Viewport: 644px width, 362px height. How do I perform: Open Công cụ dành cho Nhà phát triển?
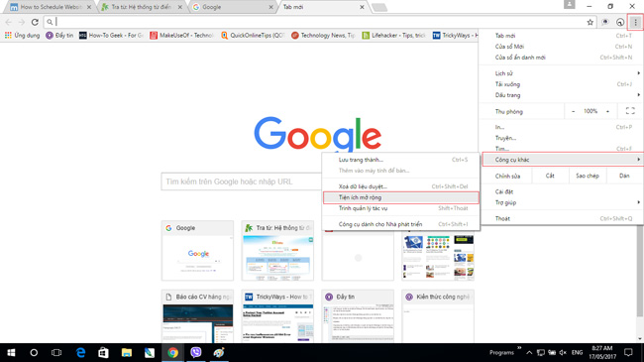(401, 224)
